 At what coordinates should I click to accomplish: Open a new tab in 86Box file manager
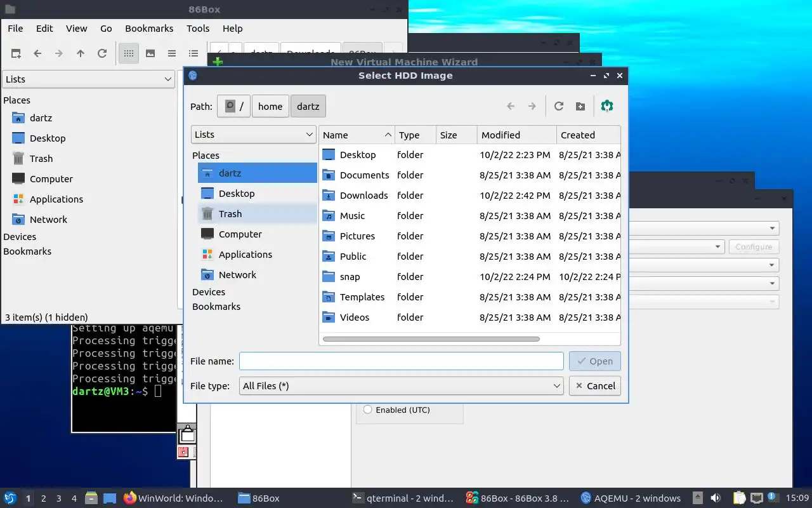click(x=16, y=54)
